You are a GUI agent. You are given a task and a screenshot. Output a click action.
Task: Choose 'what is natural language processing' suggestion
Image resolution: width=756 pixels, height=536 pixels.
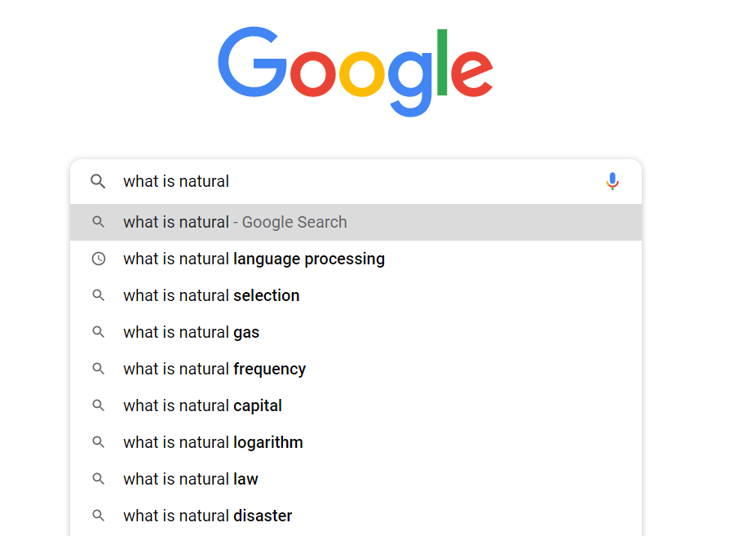[x=356, y=259]
